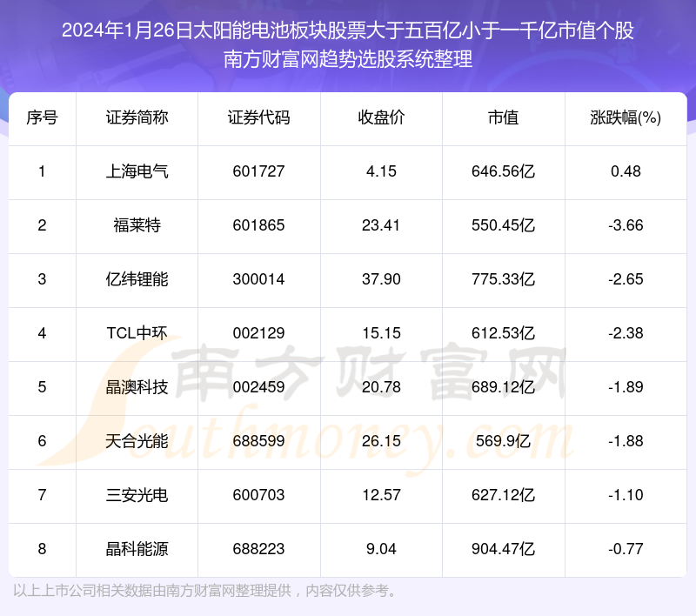Click stock code 688599
This screenshot has width=696, height=616.
pos(258,441)
